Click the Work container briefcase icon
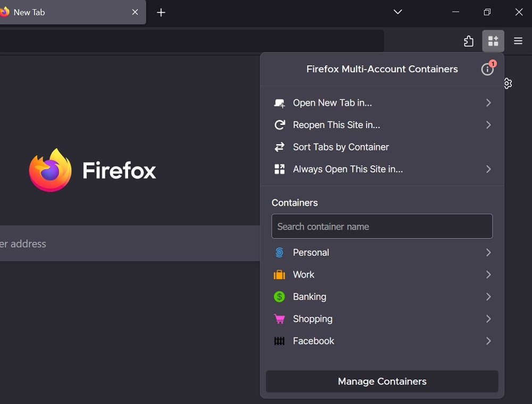This screenshot has width=532, height=404. [x=279, y=274]
